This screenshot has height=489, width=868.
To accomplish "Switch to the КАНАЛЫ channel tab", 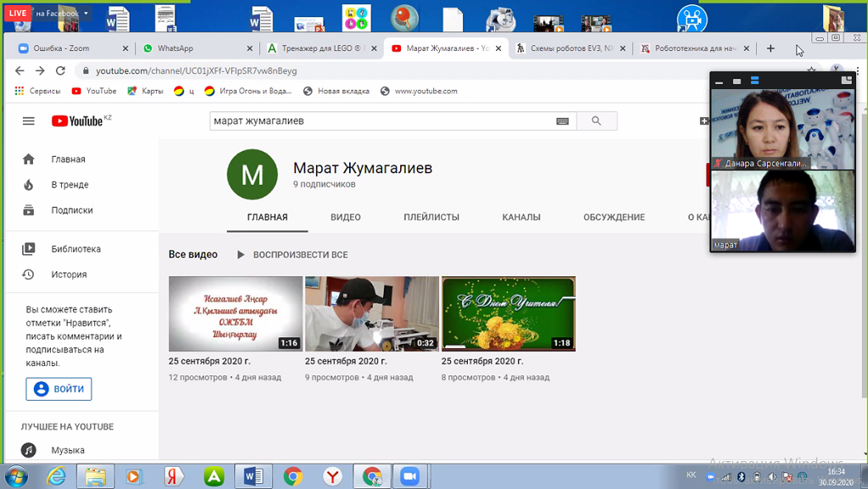I will 521,218.
